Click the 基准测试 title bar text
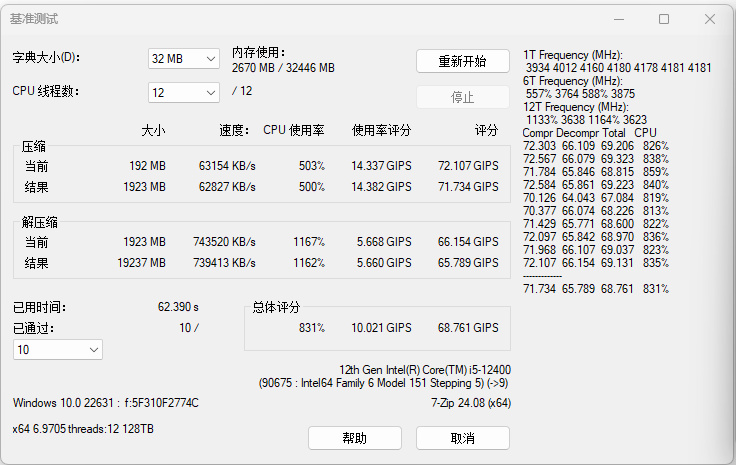The image size is (736, 465). tap(34, 19)
